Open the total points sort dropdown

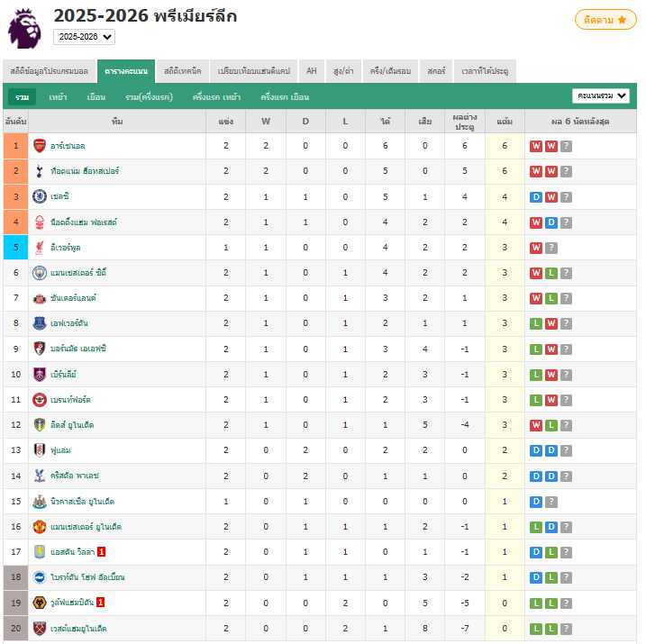[x=601, y=96]
